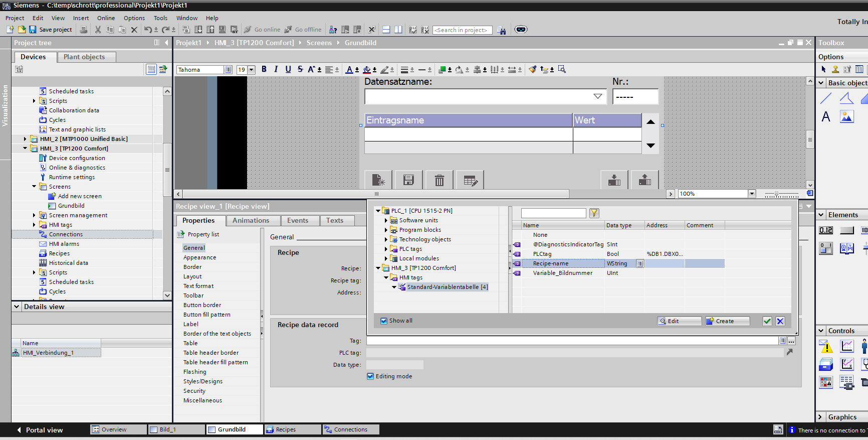Toggle italic text formatting
The width and height of the screenshot is (868, 440).
(276, 69)
